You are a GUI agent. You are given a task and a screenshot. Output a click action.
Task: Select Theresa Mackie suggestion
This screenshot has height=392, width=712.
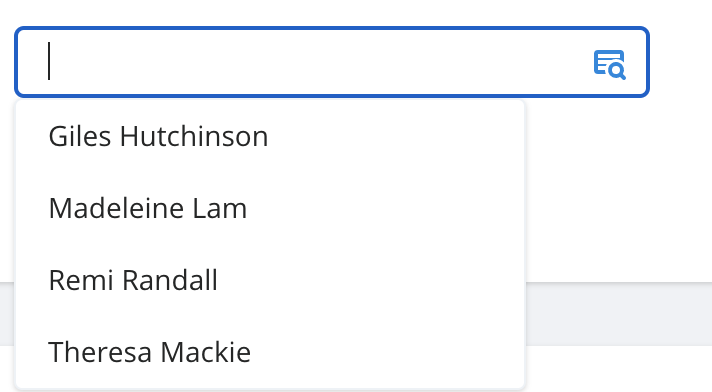tap(270, 352)
